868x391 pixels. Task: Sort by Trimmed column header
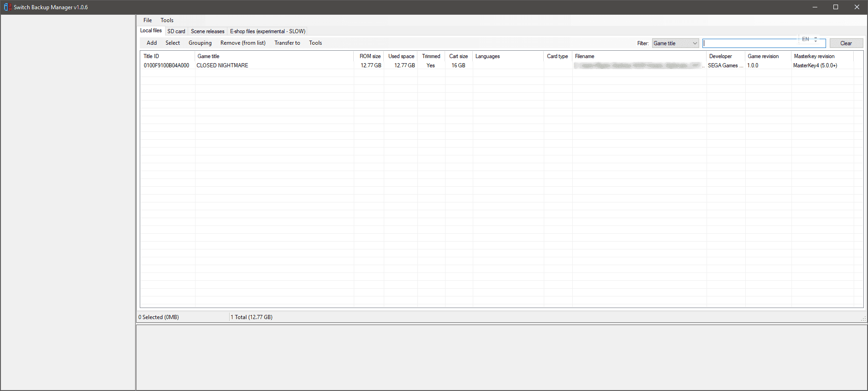point(431,56)
